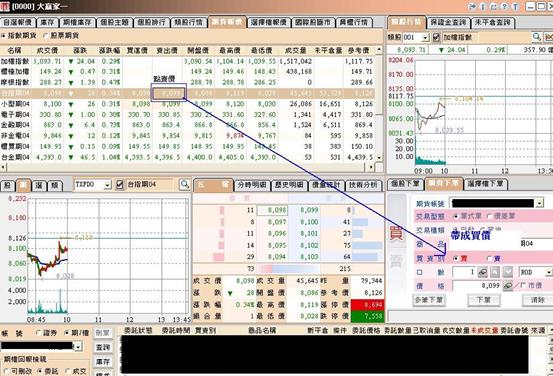Open the TXFD0 symbol dropdown
Screen dimensions: 553x376
[108, 185]
